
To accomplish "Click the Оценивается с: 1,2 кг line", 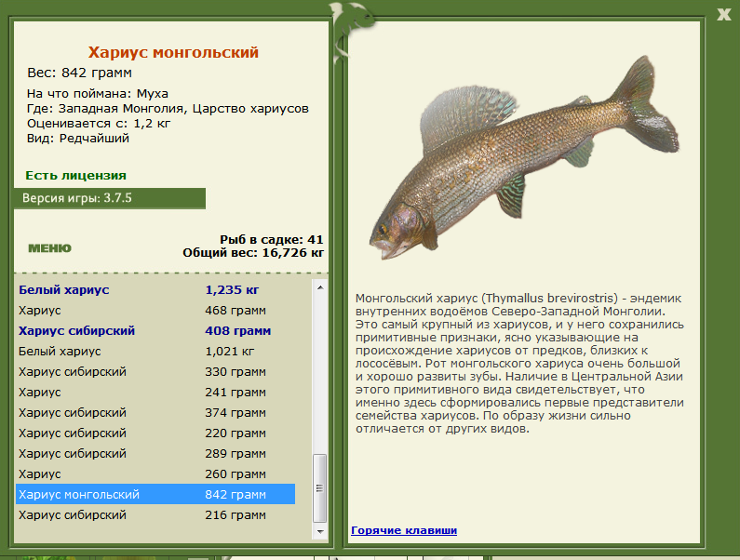I will (x=98, y=124).
